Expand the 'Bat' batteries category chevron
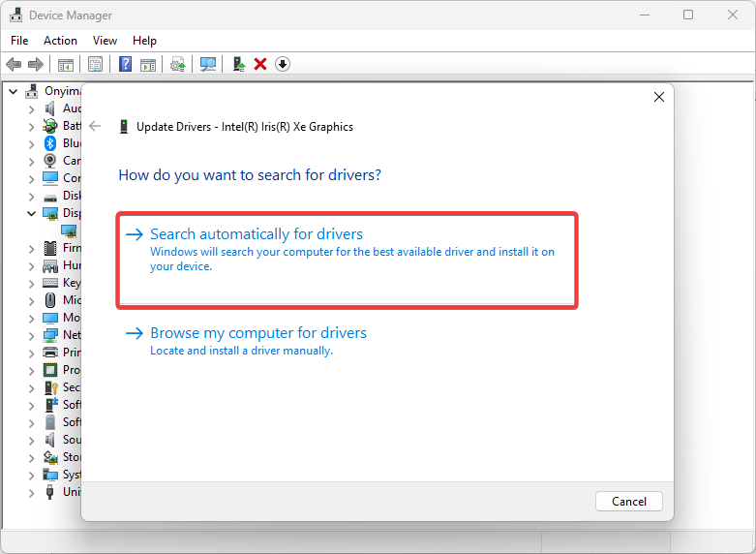Viewport: 756px width, 554px height. click(x=31, y=127)
